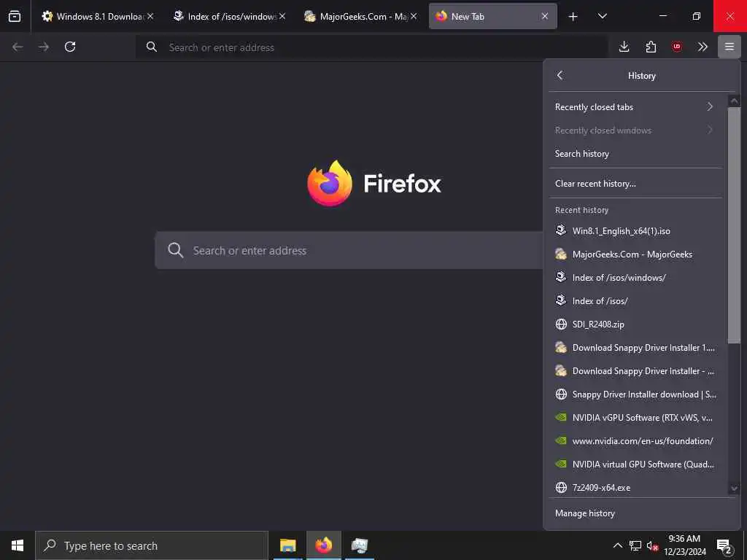The width and height of the screenshot is (747, 560).
Task: Click history scrollbar down arrow
Action: 734,489
